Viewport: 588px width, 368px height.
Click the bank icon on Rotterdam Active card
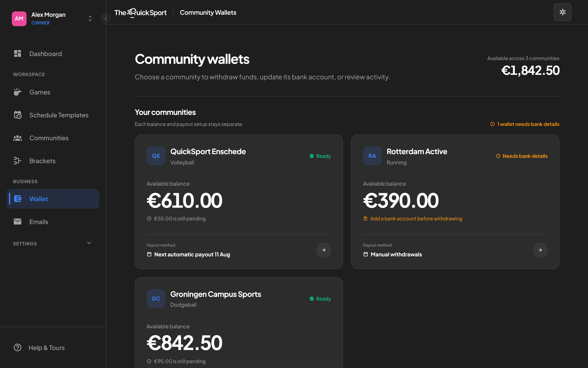pos(365,219)
